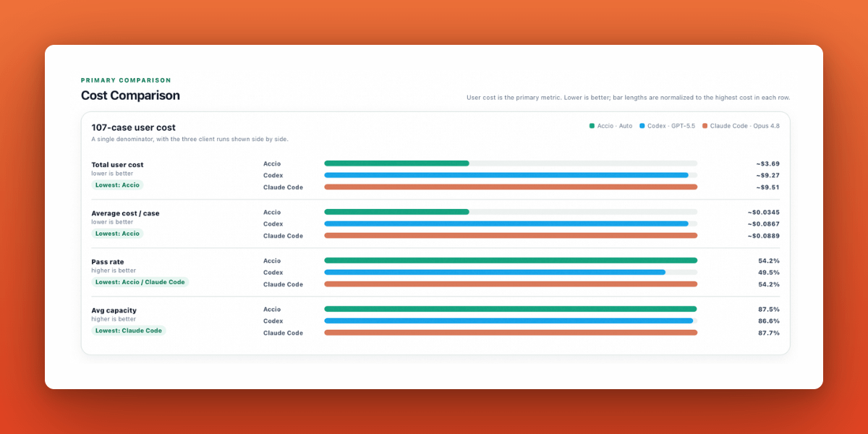Click the 54.2% value in Claude Code's Pass rate row
The width and height of the screenshot is (868, 434).
[x=769, y=284]
